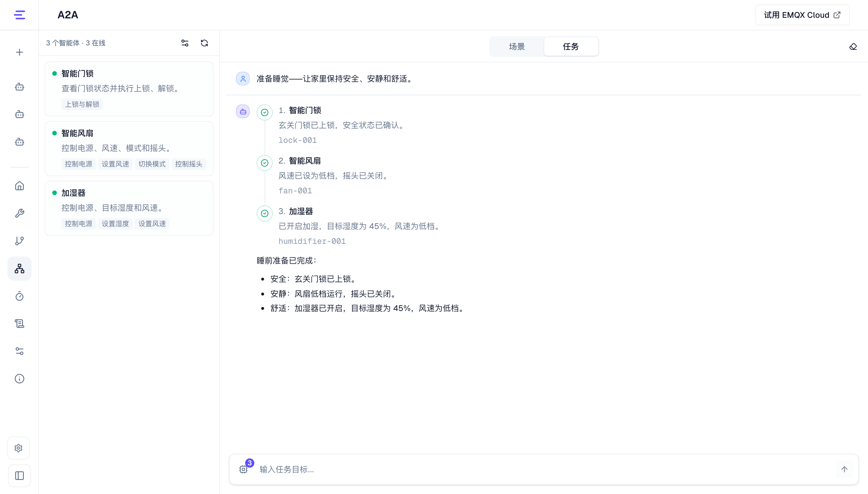The height and width of the screenshot is (494, 868).
Task: Select the wrench tools icon in the sidebar
Action: pyautogui.click(x=19, y=213)
